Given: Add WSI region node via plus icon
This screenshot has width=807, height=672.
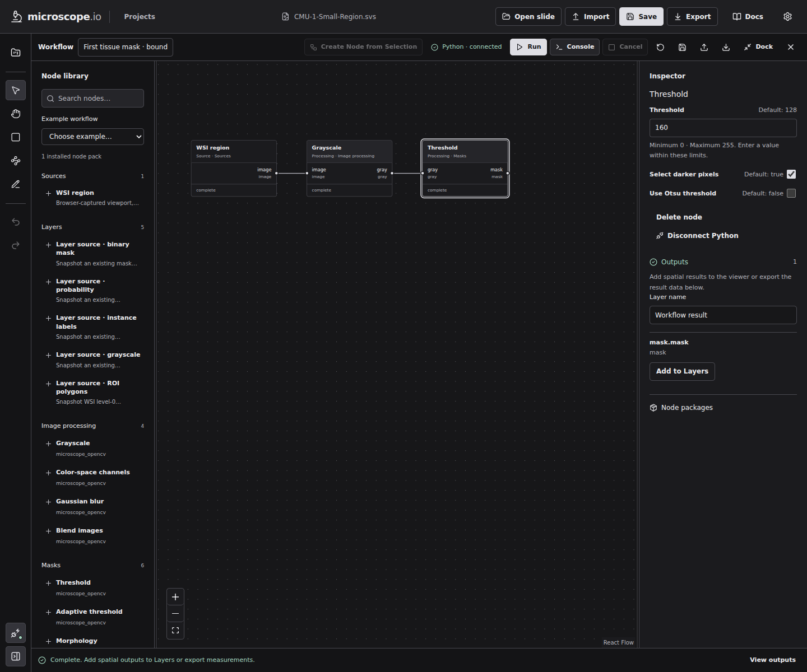Looking at the screenshot, I should (49, 193).
